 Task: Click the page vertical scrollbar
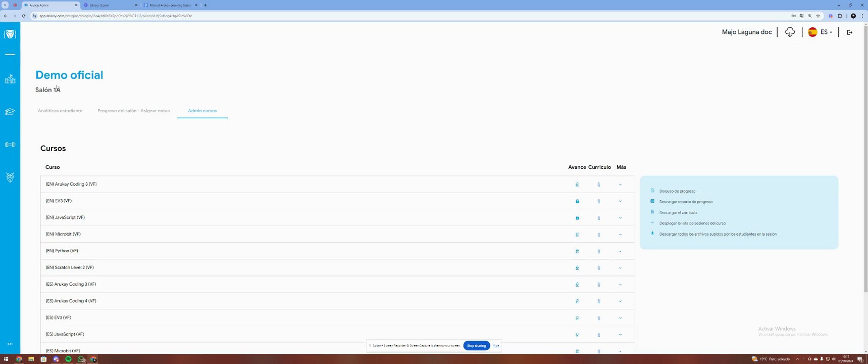[x=865, y=159]
